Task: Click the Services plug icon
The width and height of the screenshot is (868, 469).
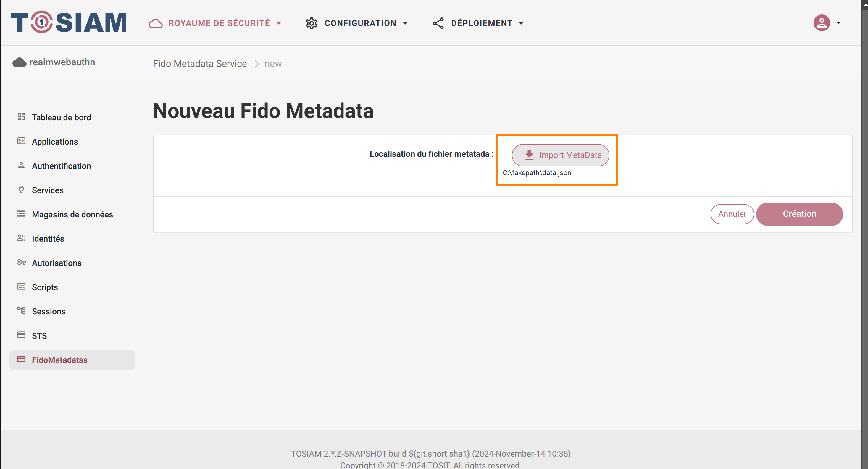Action: pyautogui.click(x=21, y=189)
